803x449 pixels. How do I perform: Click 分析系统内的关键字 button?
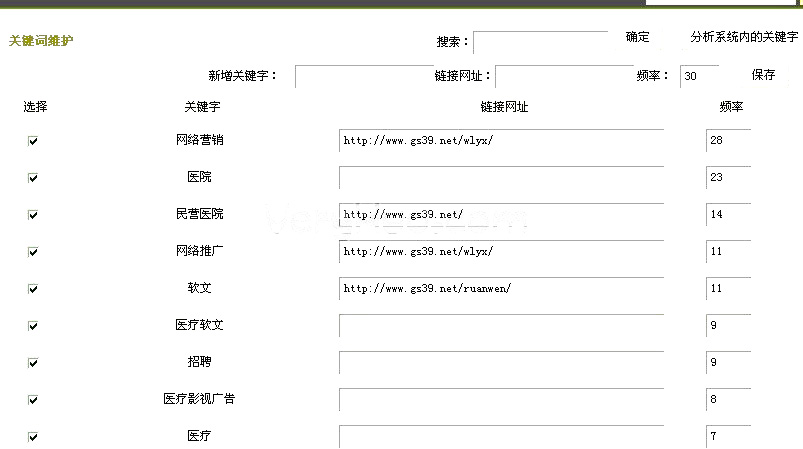pyautogui.click(x=744, y=37)
